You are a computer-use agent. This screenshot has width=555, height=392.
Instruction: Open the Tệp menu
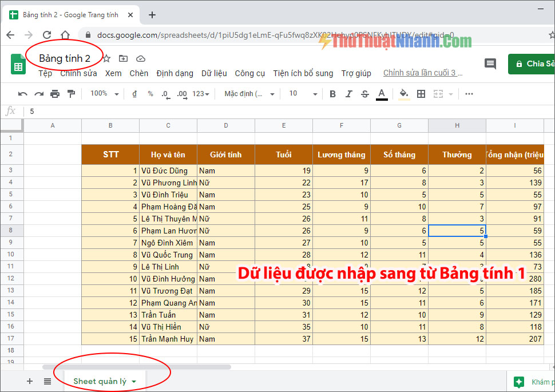click(45, 73)
